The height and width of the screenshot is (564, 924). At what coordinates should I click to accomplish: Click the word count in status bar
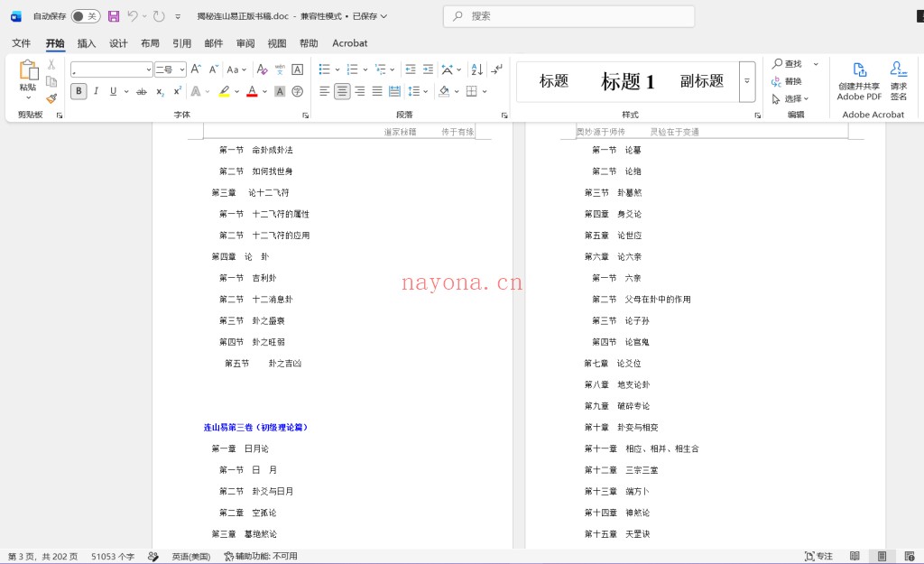point(113,557)
